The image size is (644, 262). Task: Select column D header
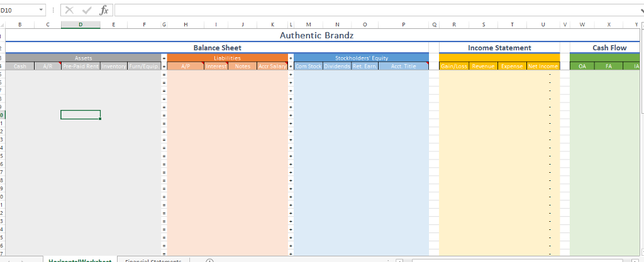pyautogui.click(x=80, y=25)
